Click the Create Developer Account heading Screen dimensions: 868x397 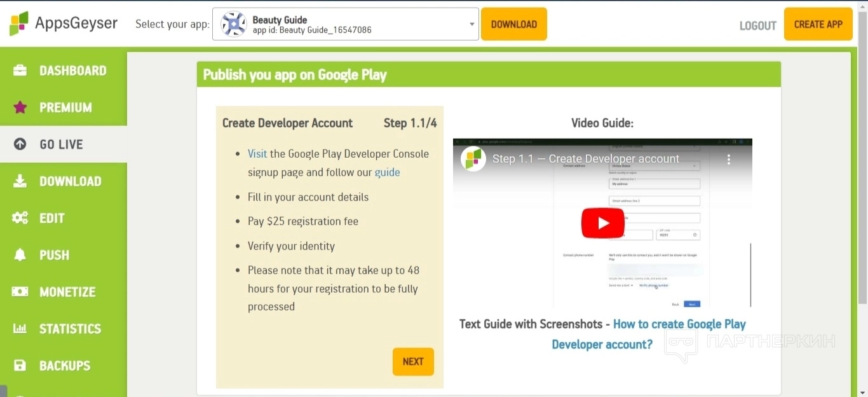point(287,123)
